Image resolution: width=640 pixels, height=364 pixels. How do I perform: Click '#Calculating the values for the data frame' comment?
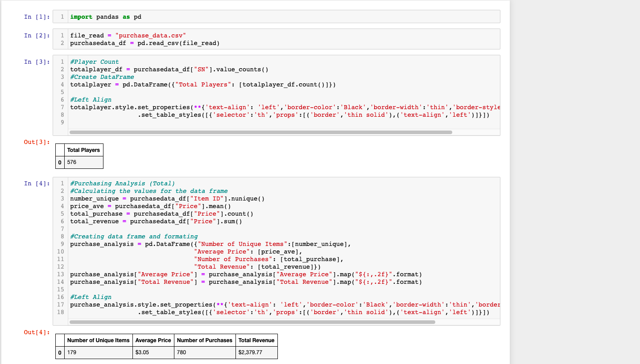click(149, 191)
